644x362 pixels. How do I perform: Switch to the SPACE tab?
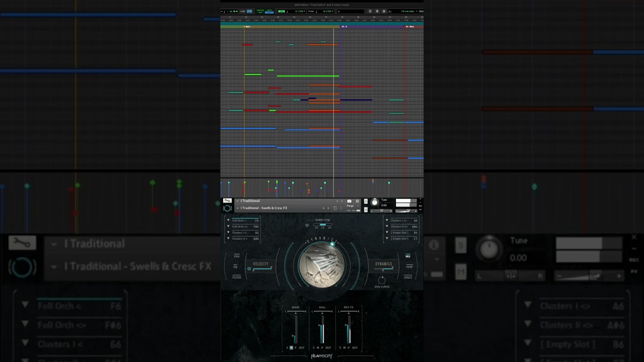408,277
